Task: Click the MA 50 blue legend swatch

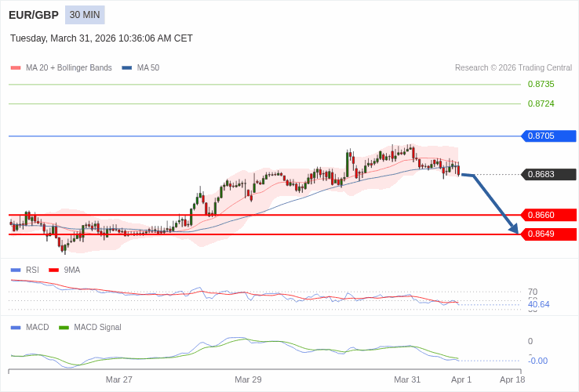Action: [127, 68]
